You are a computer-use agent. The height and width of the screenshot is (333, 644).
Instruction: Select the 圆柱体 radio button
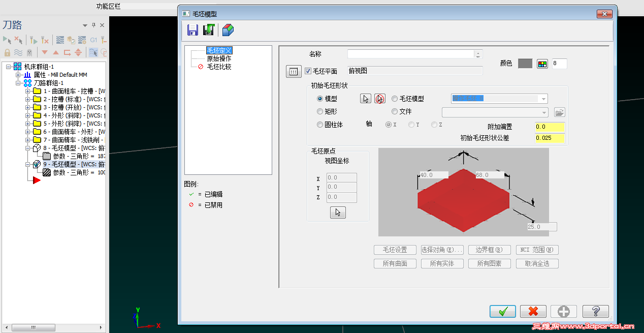(320, 125)
